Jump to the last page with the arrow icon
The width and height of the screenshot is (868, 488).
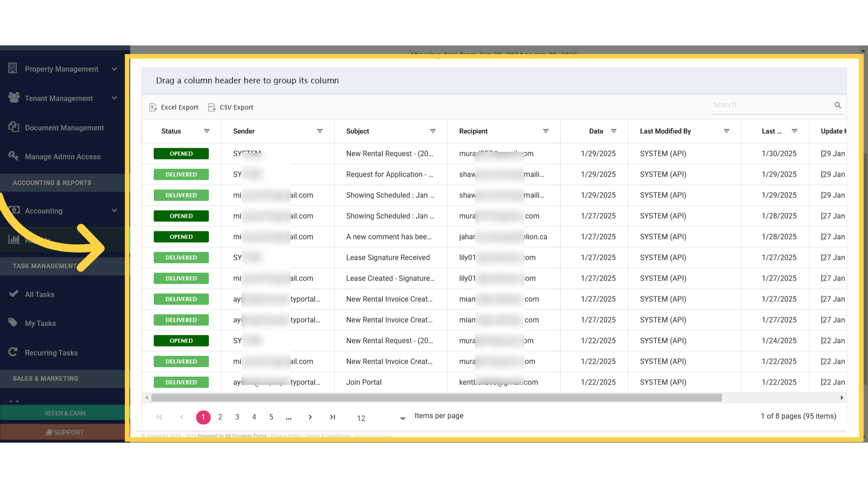click(x=332, y=417)
